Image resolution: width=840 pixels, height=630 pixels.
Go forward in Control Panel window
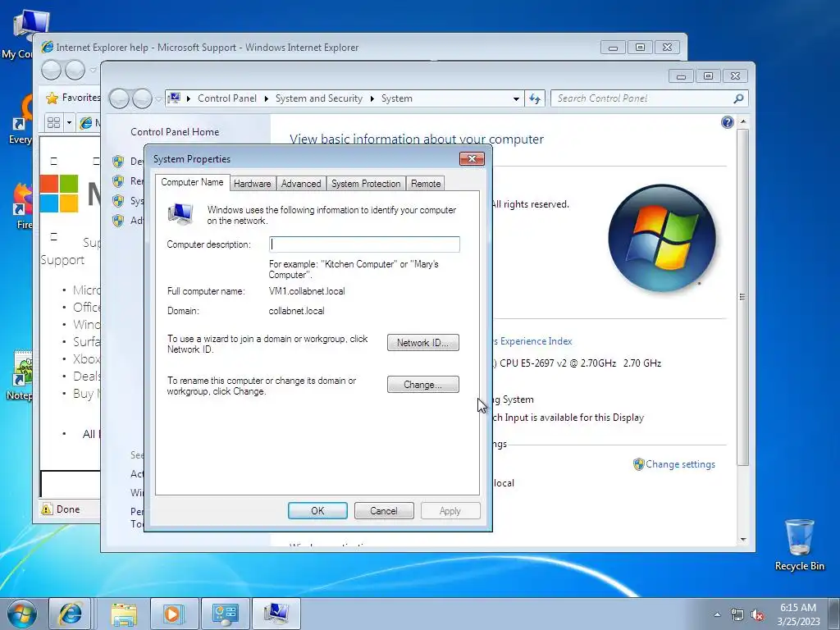coord(142,98)
